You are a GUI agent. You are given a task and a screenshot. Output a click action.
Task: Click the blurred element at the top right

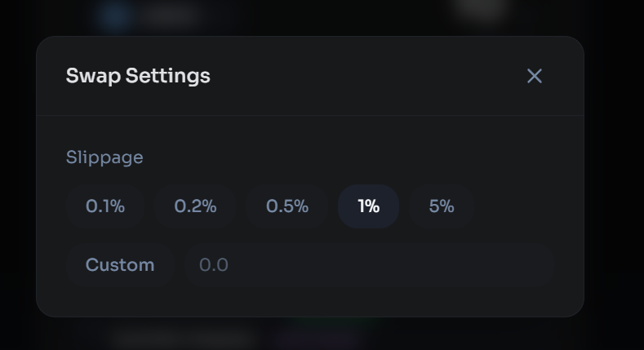point(480,11)
